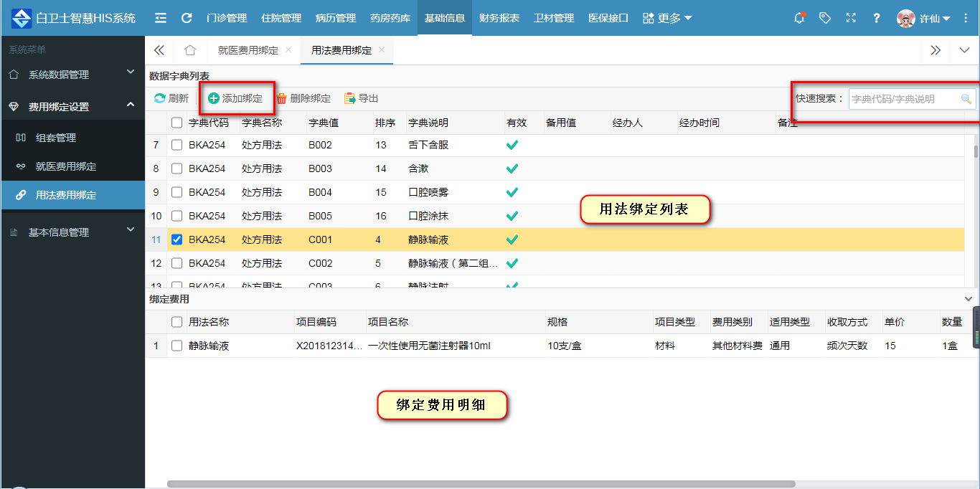The image size is (980, 489).
Task: Expand the 基本信息管理 menu
Action: (x=72, y=232)
